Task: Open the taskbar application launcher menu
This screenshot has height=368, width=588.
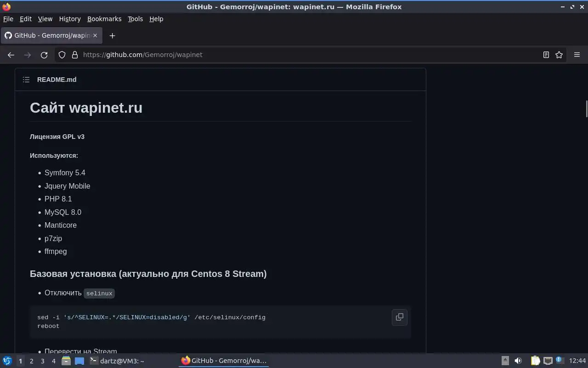Action: pos(7,361)
